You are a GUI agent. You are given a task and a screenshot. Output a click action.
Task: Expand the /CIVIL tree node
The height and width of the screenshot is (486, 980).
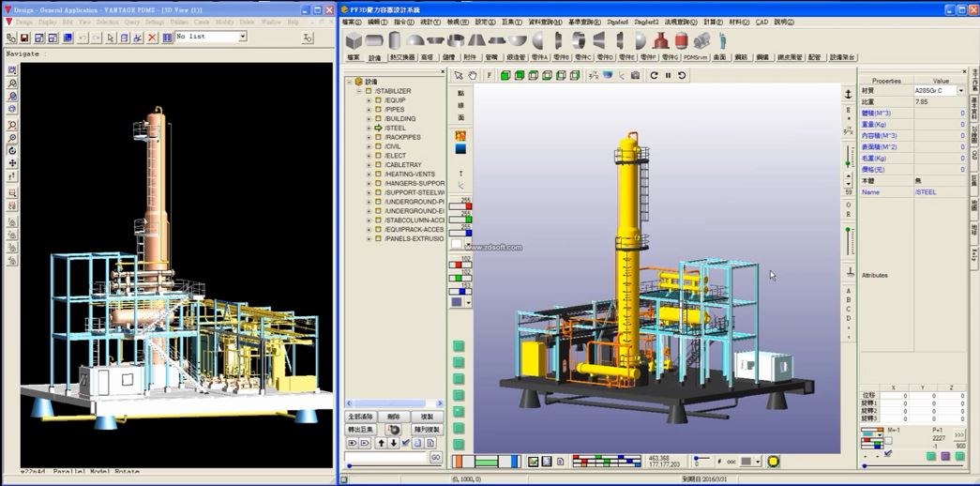[369, 146]
